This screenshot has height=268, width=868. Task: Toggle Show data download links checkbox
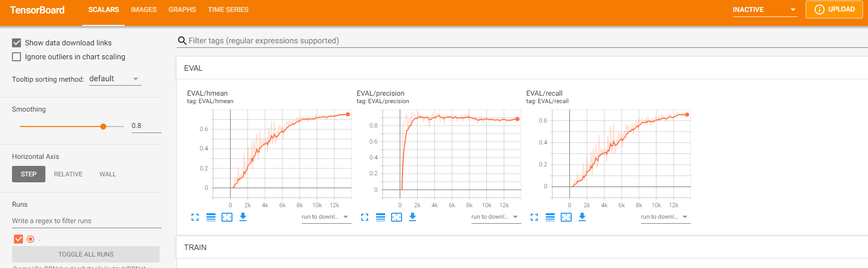[x=16, y=43]
